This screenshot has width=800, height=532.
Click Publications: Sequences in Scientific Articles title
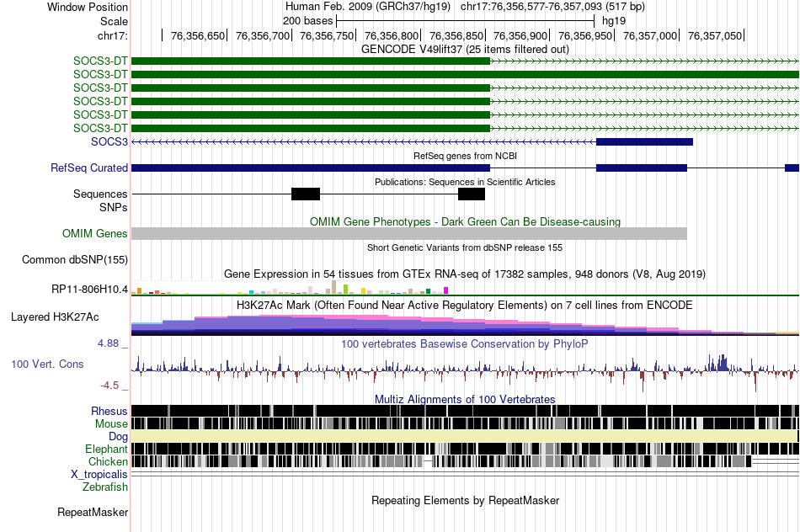point(466,182)
